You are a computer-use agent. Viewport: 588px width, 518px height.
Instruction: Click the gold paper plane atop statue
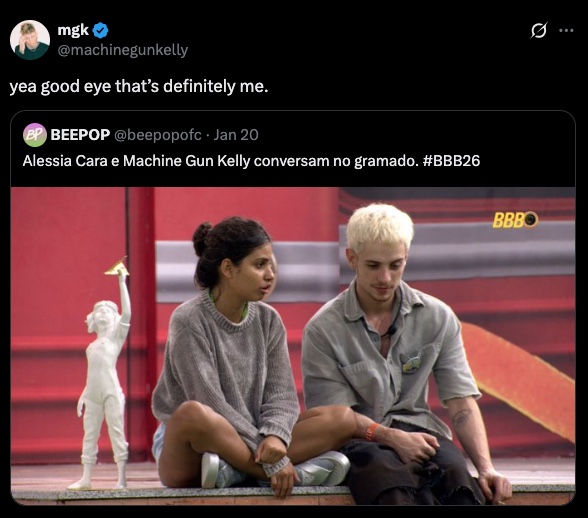click(x=116, y=266)
